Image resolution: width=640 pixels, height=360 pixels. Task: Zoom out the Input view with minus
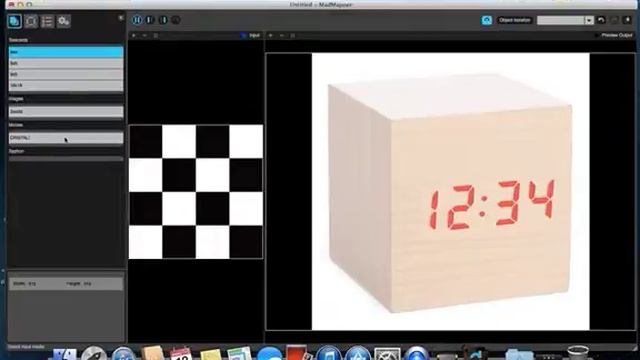tap(144, 36)
